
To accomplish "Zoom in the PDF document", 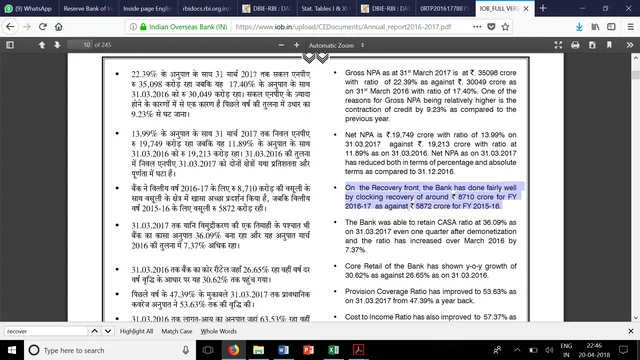I will point(297,45).
